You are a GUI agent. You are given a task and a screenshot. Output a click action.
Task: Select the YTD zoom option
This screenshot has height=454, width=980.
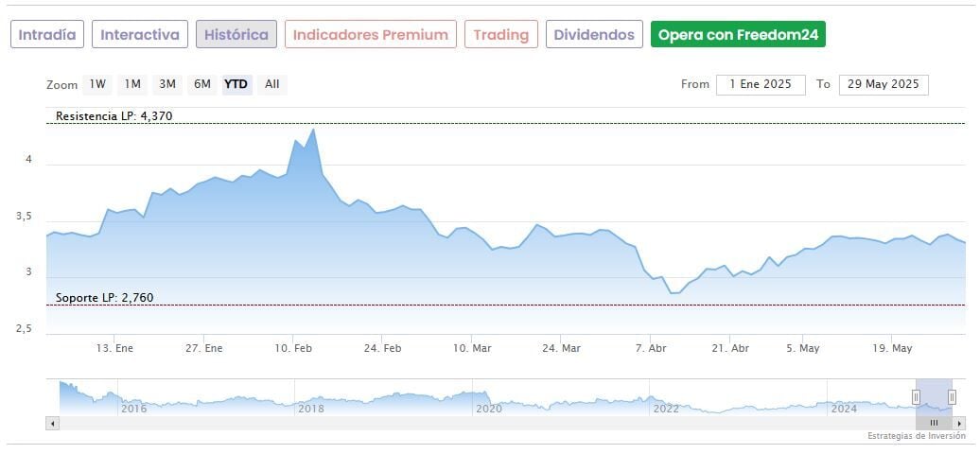(236, 84)
